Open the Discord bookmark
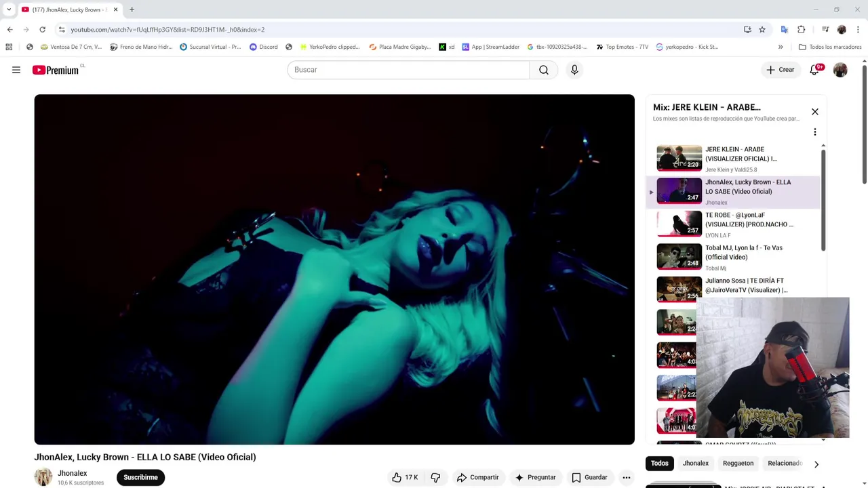The width and height of the screenshot is (868, 488). pos(264,47)
